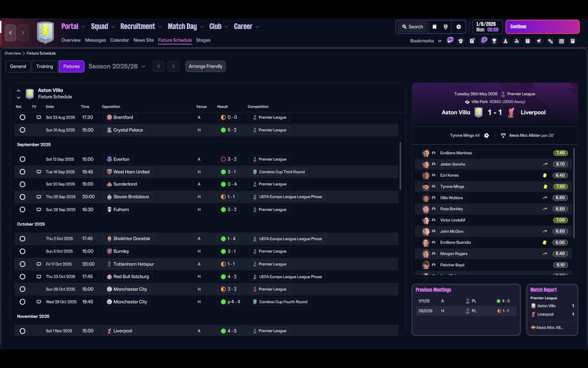The image size is (588, 368).
Task: Open the trophy icon in bookmarks bar
Action: click(494, 41)
